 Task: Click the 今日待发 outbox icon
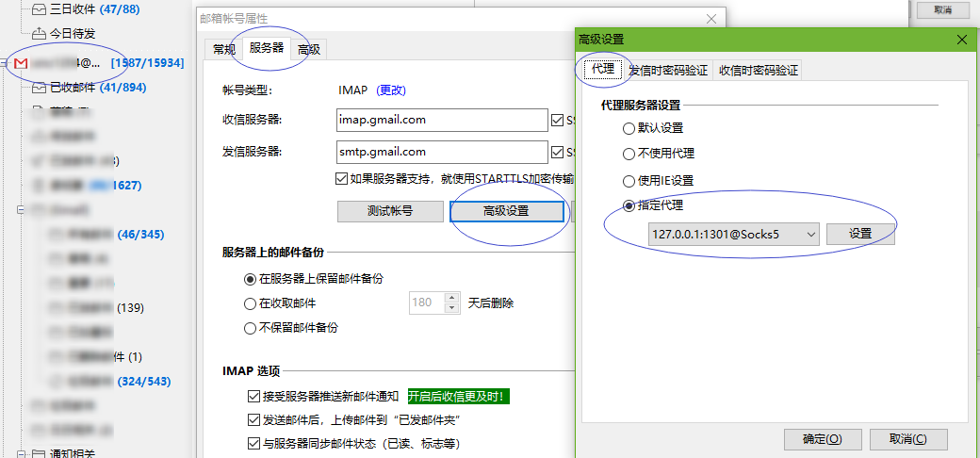[40, 33]
